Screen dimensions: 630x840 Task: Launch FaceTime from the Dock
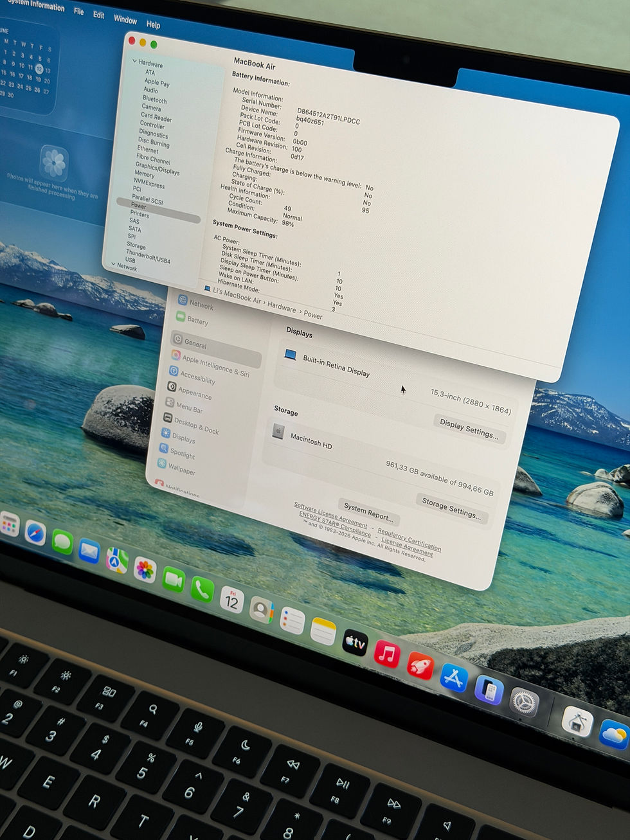[x=173, y=580]
